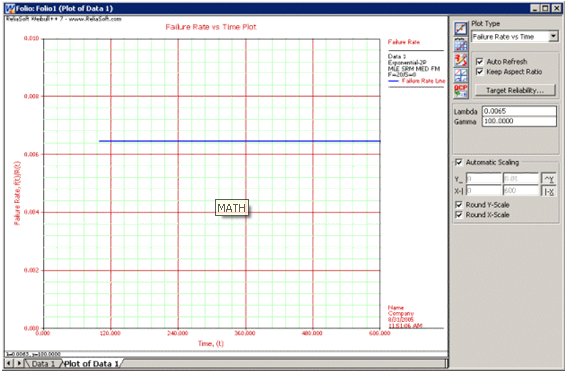Toggle Round Y-Scale checkbox
The height and width of the screenshot is (374, 568).
(x=459, y=205)
